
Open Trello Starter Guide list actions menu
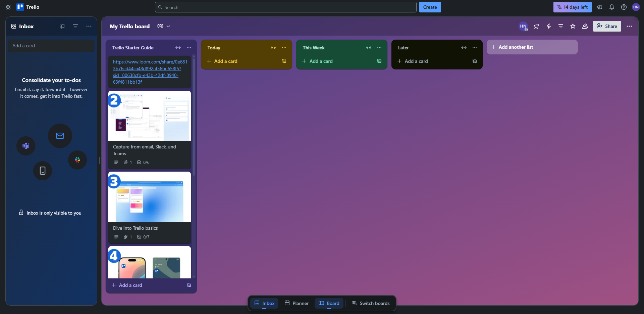(189, 48)
